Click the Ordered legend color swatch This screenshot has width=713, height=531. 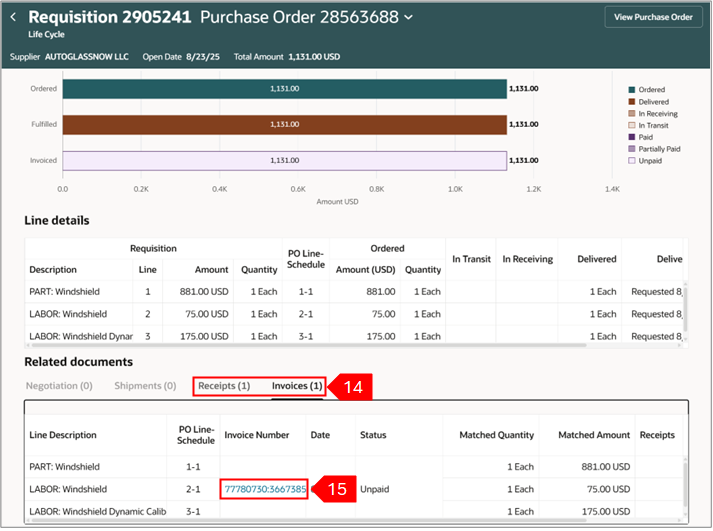click(631, 89)
